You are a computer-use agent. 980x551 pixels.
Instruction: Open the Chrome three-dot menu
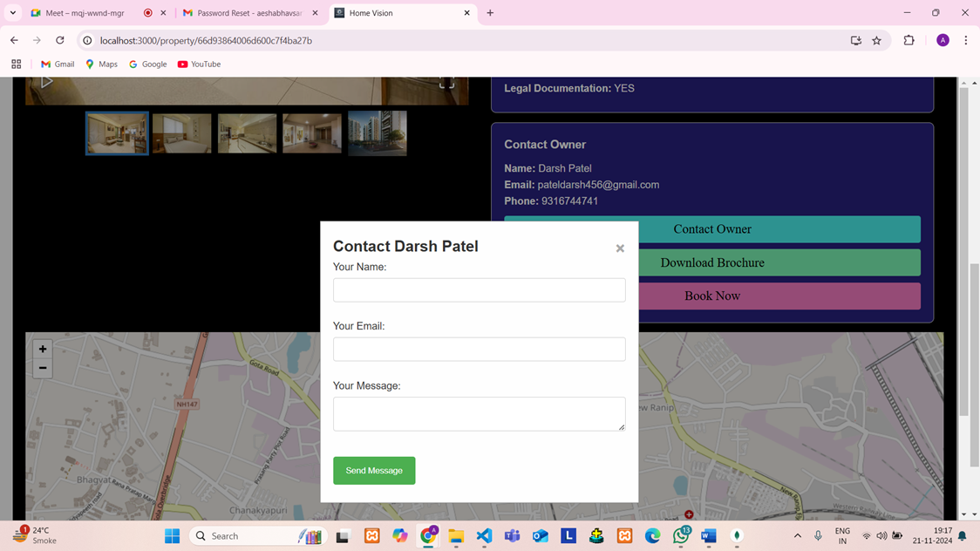coord(965,40)
